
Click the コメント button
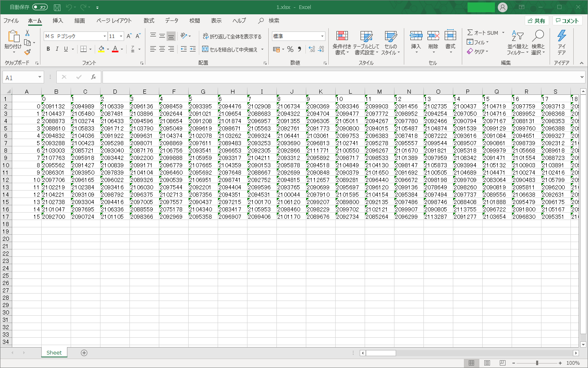pyautogui.click(x=568, y=20)
